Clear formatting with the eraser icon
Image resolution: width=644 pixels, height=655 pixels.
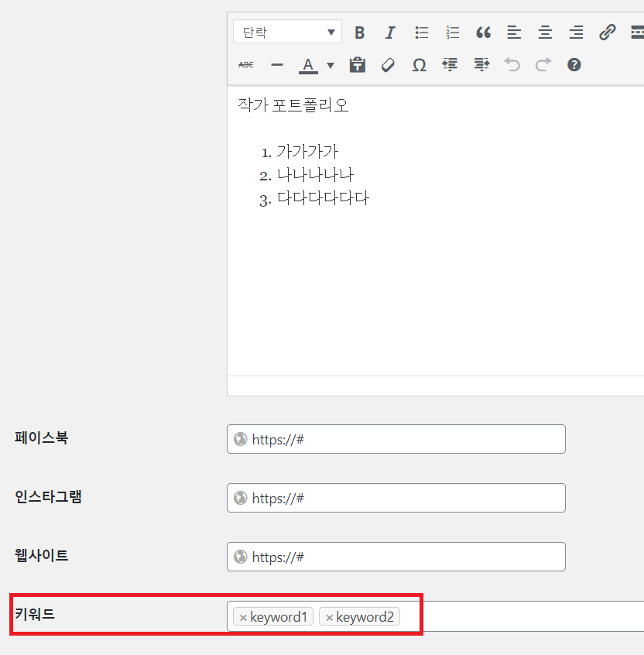pyautogui.click(x=388, y=65)
